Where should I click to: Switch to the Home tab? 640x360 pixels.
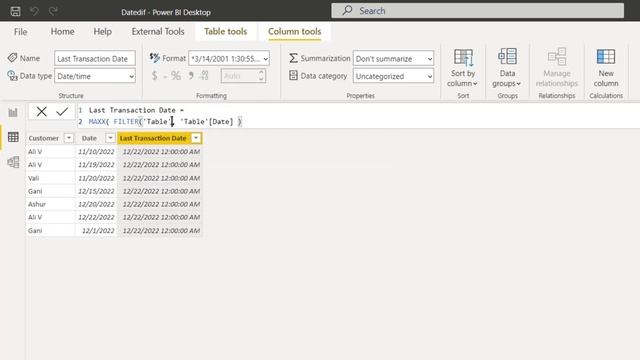(62, 31)
